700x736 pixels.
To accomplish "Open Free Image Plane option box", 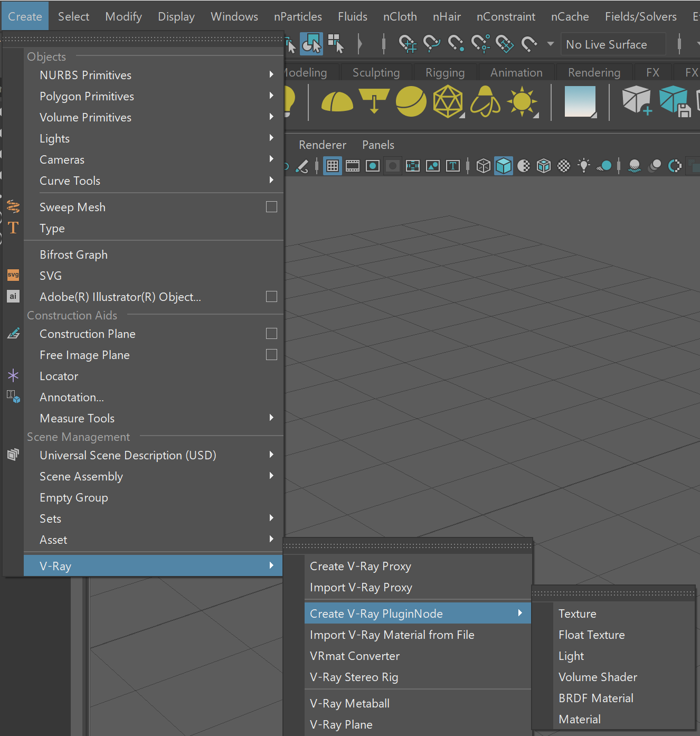I will pyautogui.click(x=271, y=355).
